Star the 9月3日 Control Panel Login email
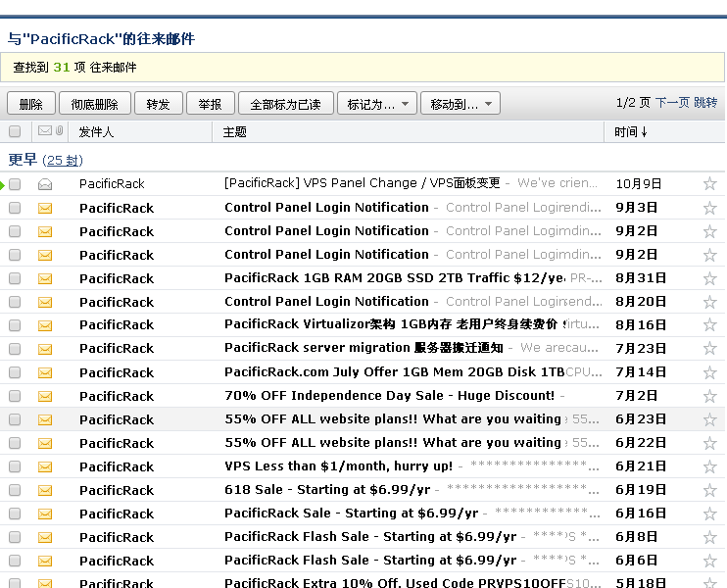The width and height of the screenshot is (727, 588). [x=709, y=208]
